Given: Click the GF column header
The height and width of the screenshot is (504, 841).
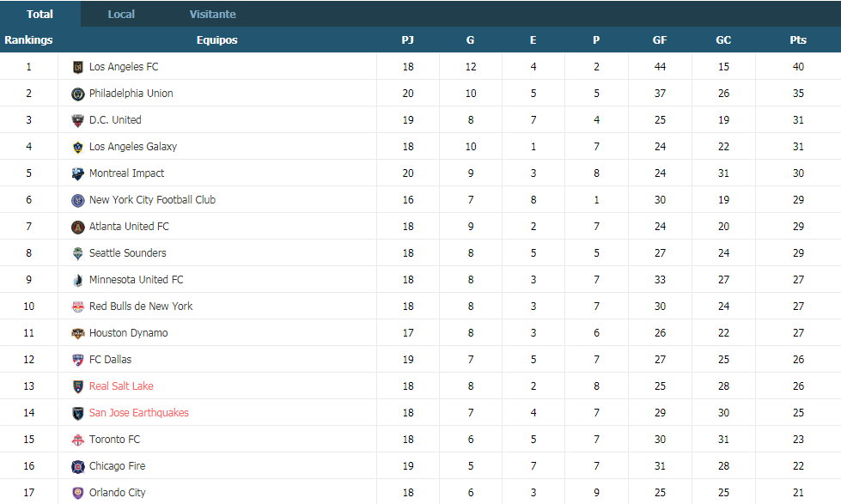Looking at the screenshot, I should pos(660,39).
